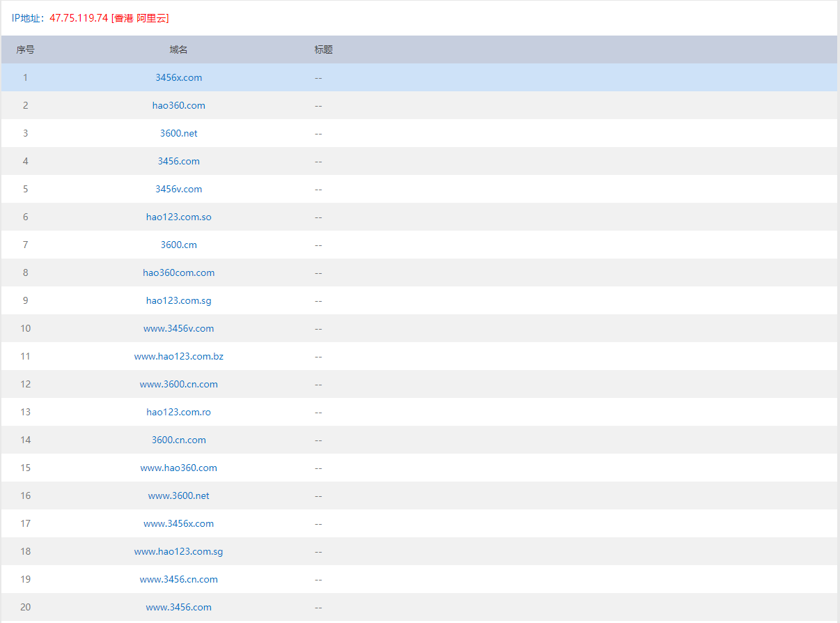Viewport: 840px width, 623px height.
Task: Open the hao360.com domain link
Action: pos(178,105)
